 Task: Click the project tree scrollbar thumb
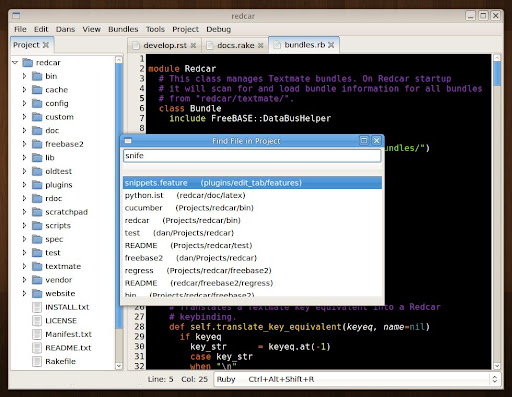119,195
